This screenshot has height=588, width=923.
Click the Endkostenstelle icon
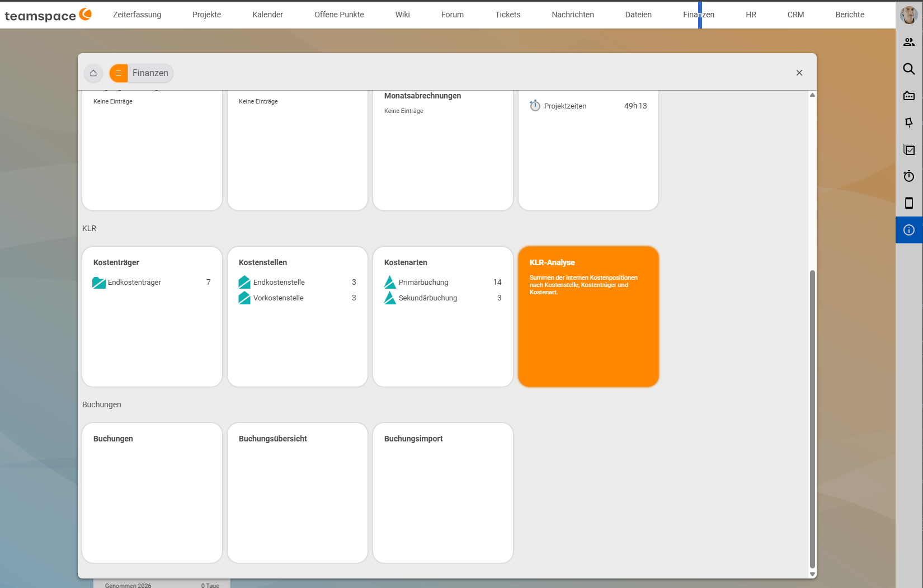point(244,283)
